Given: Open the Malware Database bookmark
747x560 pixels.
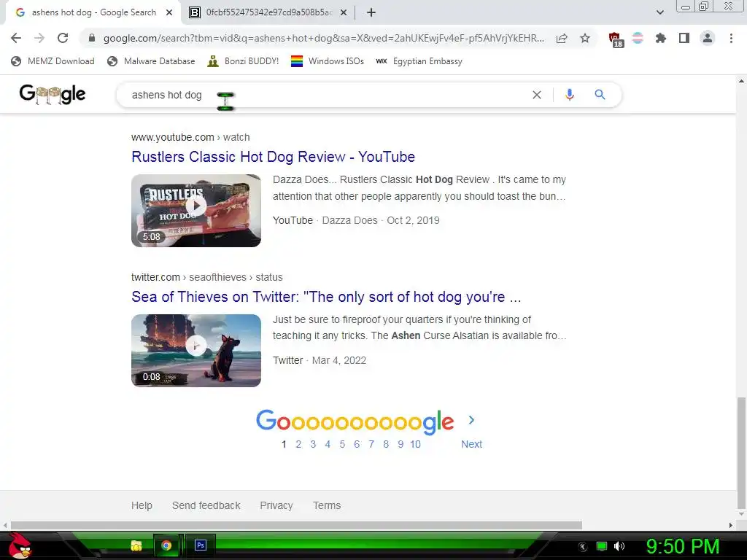Looking at the screenshot, I should pyautogui.click(x=151, y=61).
